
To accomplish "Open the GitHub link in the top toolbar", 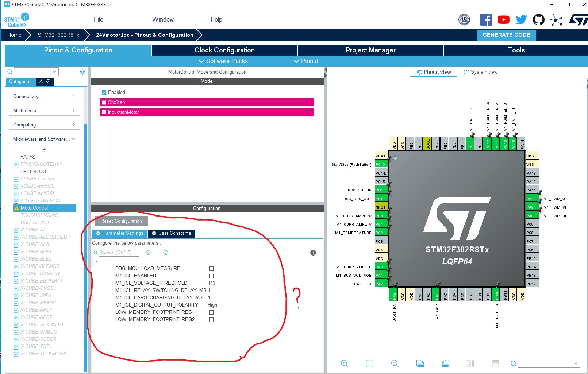I will (x=539, y=20).
